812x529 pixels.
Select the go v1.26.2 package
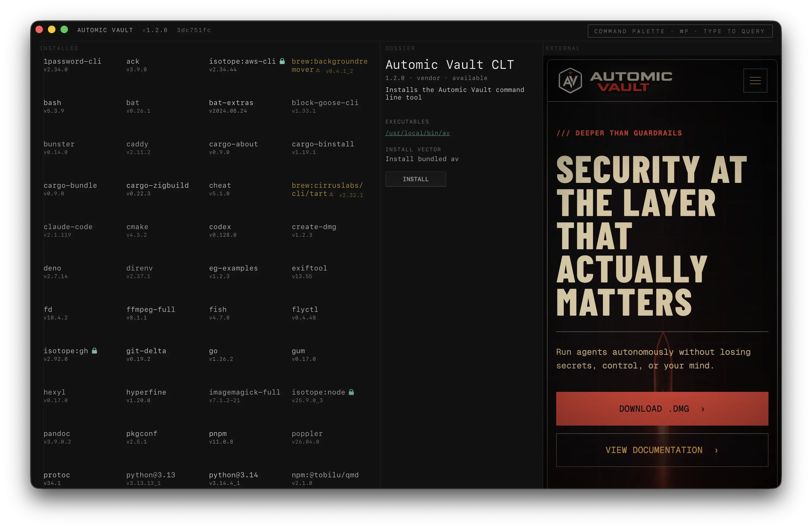(221, 354)
